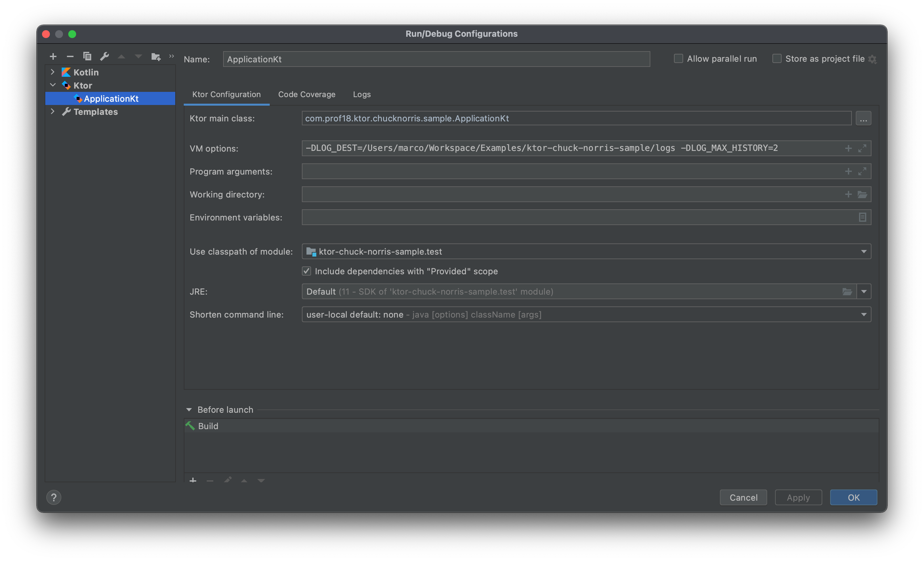The height and width of the screenshot is (561, 924).
Task: Browse folder icon for Working directory
Action: pyautogui.click(x=862, y=194)
